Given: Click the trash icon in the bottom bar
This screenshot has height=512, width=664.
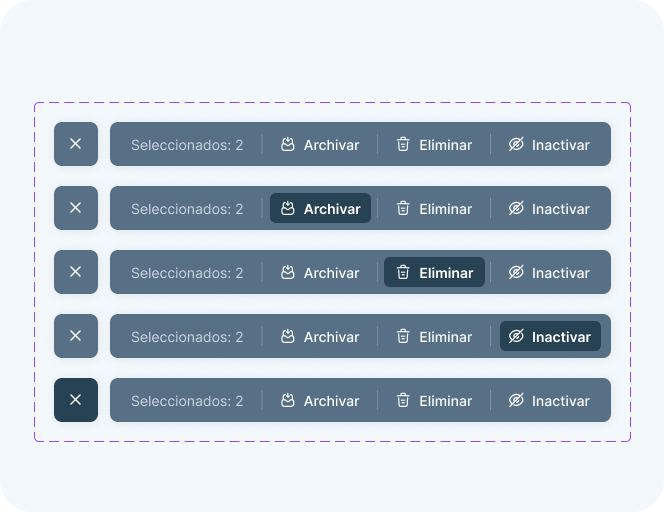Looking at the screenshot, I should [403, 400].
